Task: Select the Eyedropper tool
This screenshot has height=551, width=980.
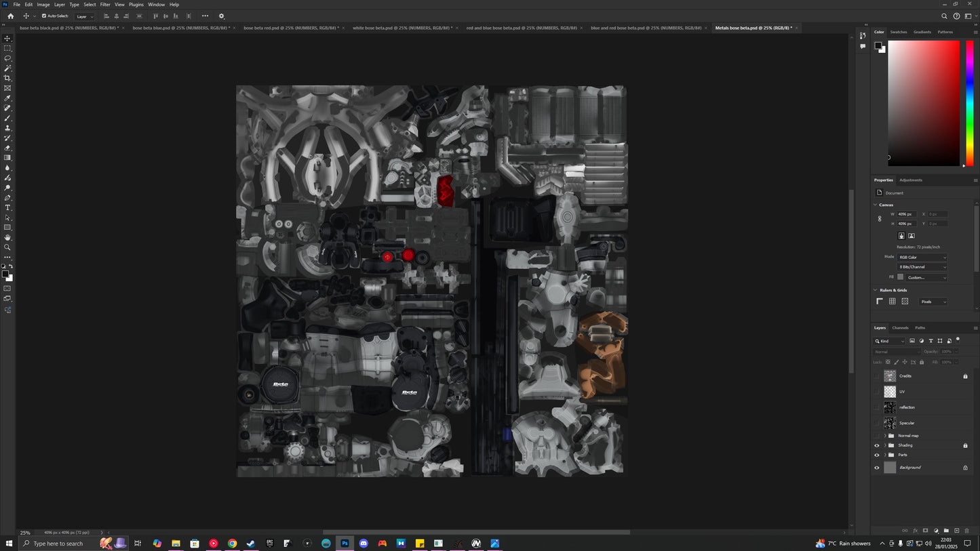Action: point(7,98)
